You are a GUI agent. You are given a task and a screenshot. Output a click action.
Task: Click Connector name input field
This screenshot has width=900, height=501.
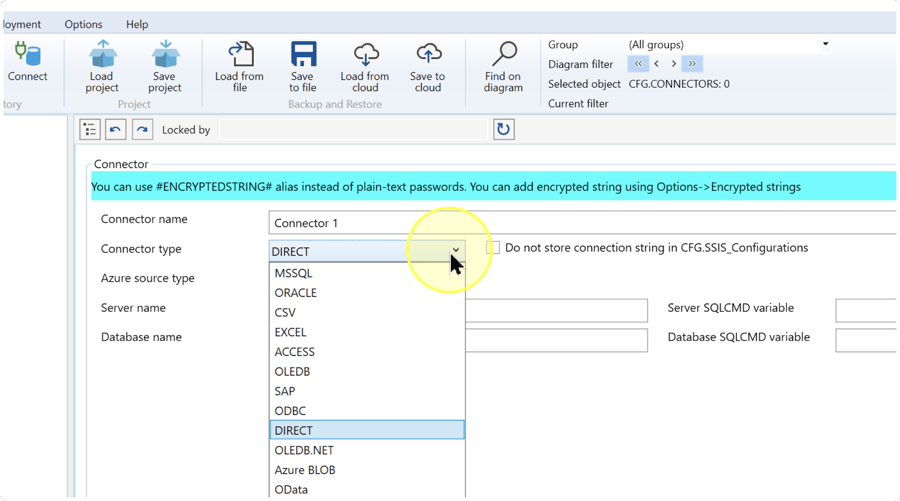(x=582, y=223)
